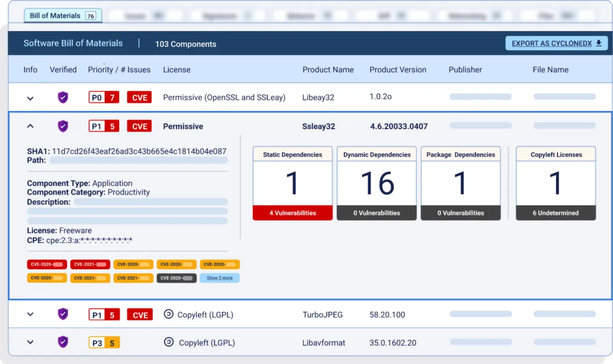
Task: Click the copyleft icon in Libavformat row
Action: point(169,342)
